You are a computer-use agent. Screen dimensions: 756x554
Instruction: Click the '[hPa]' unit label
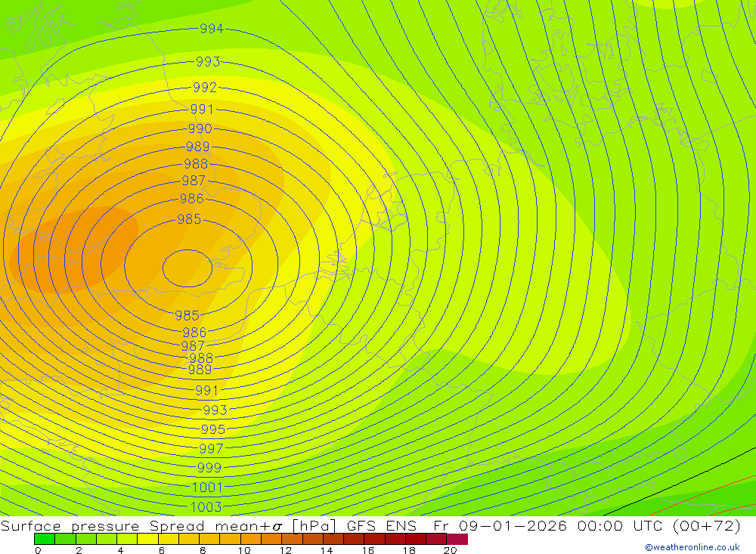click(314, 525)
